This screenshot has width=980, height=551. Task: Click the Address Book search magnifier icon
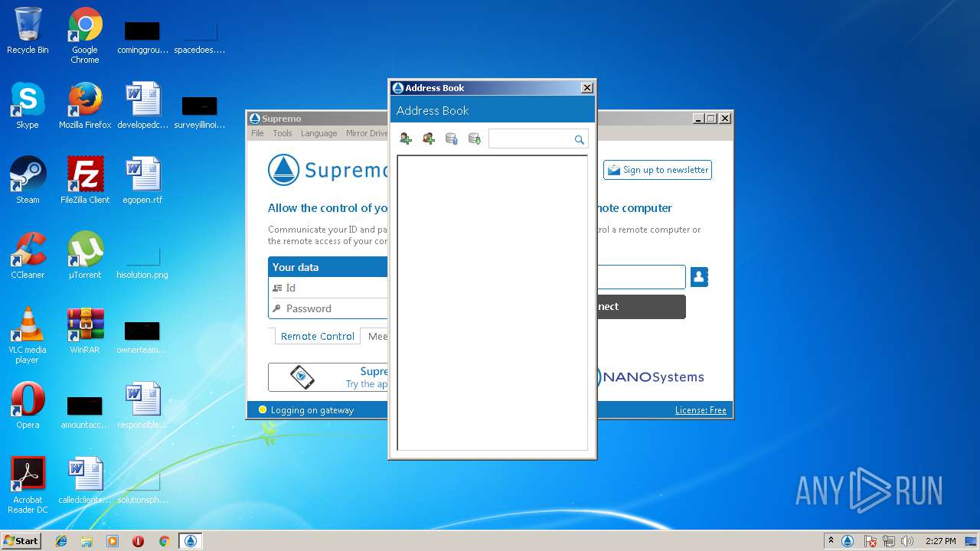click(580, 139)
